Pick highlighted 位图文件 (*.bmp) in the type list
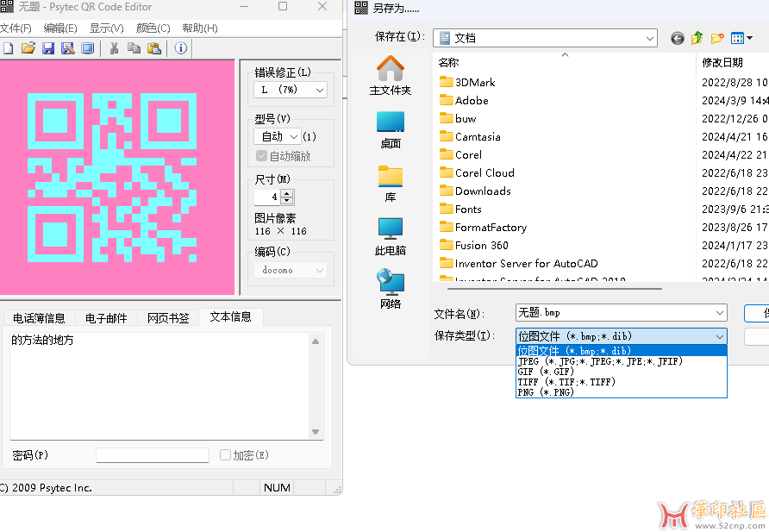Viewport: 769px width, 532px height. 622,351
